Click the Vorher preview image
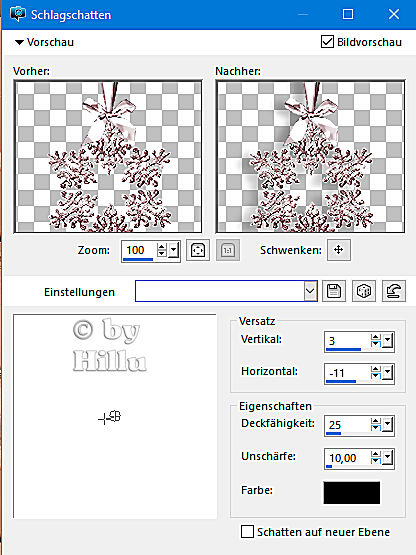This screenshot has height=555, width=416. click(x=108, y=156)
